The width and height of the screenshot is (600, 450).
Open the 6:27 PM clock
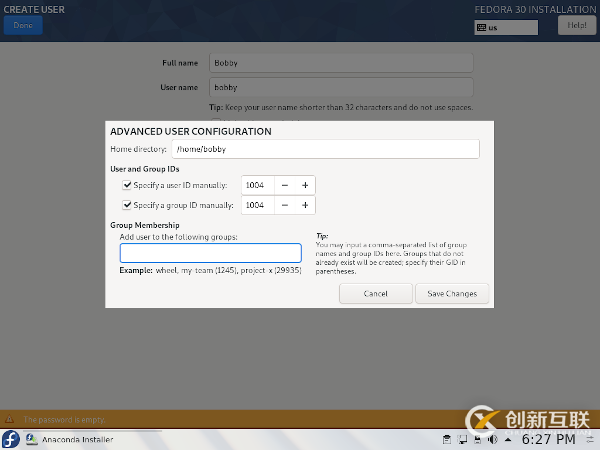pyautogui.click(x=548, y=439)
